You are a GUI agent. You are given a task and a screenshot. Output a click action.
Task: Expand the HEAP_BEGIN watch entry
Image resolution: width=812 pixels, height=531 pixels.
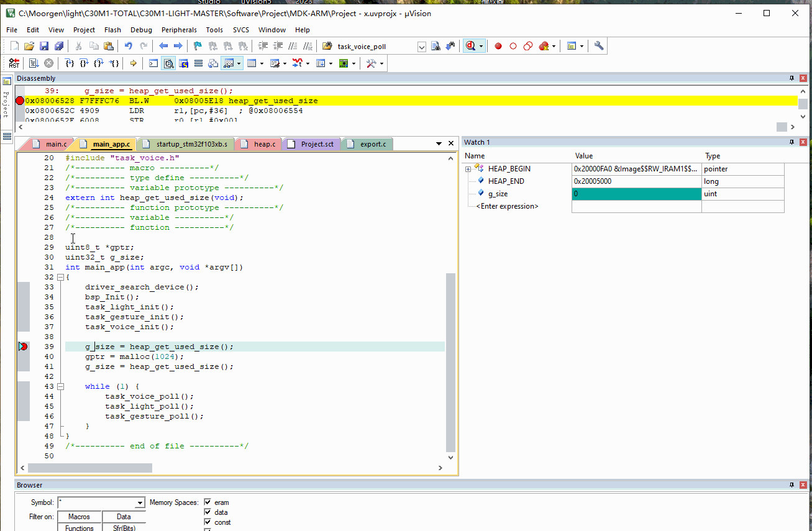468,169
